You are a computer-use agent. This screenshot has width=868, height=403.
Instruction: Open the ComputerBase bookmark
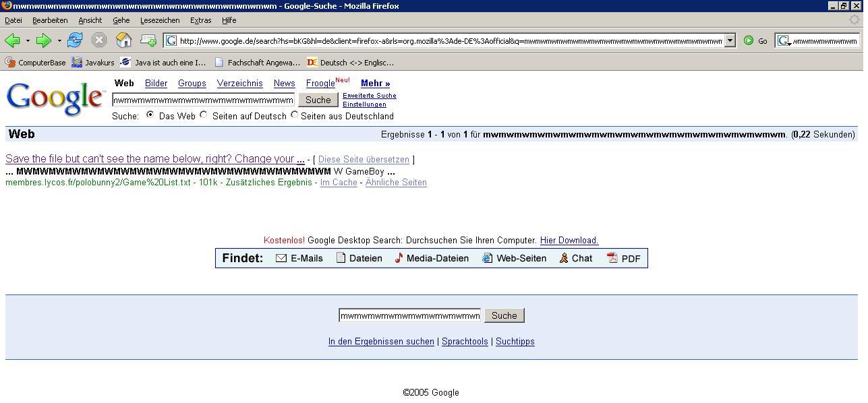tap(35, 63)
